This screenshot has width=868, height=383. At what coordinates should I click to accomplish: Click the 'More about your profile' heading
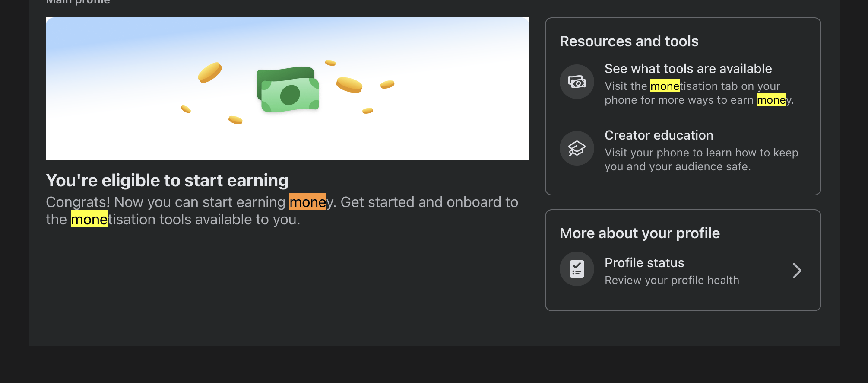[x=640, y=233]
